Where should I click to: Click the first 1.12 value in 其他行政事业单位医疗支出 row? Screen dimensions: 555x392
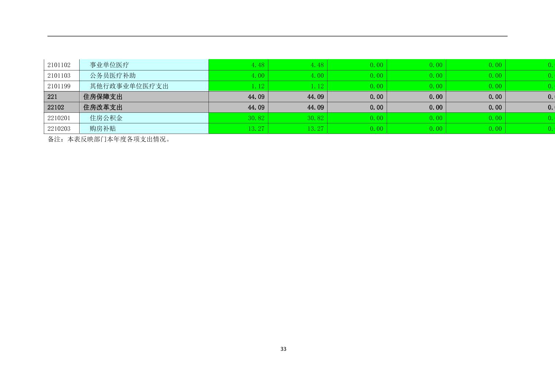click(258, 86)
